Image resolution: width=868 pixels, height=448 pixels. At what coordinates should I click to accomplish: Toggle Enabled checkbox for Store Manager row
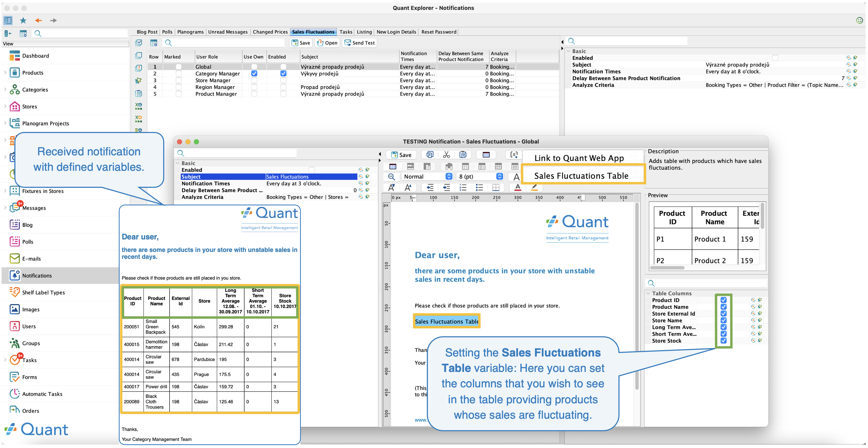point(283,80)
